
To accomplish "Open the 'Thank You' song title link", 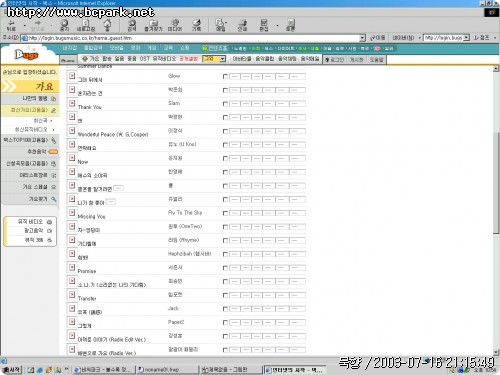I will click(90, 107).
